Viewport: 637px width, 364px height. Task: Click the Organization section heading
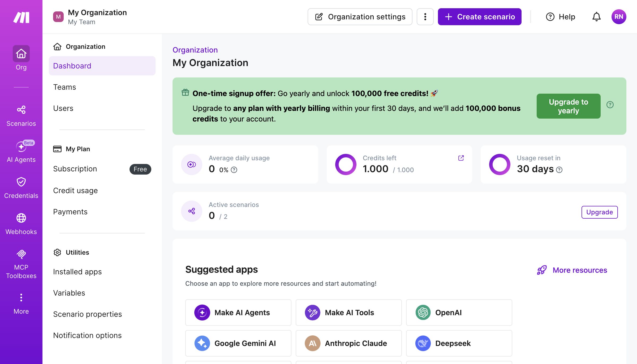click(x=79, y=47)
